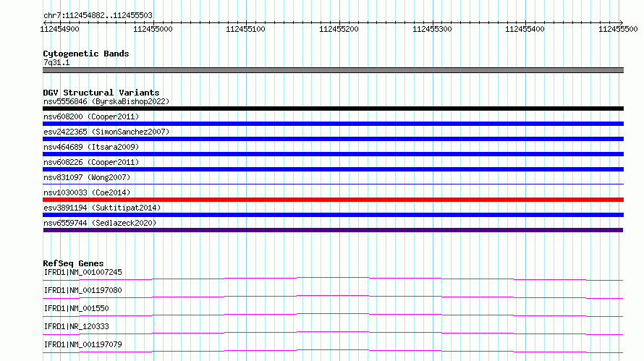Image resolution: width=644 pixels, height=361 pixels.
Task: Click ruler tick label 112454900
Action: tap(59, 29)
